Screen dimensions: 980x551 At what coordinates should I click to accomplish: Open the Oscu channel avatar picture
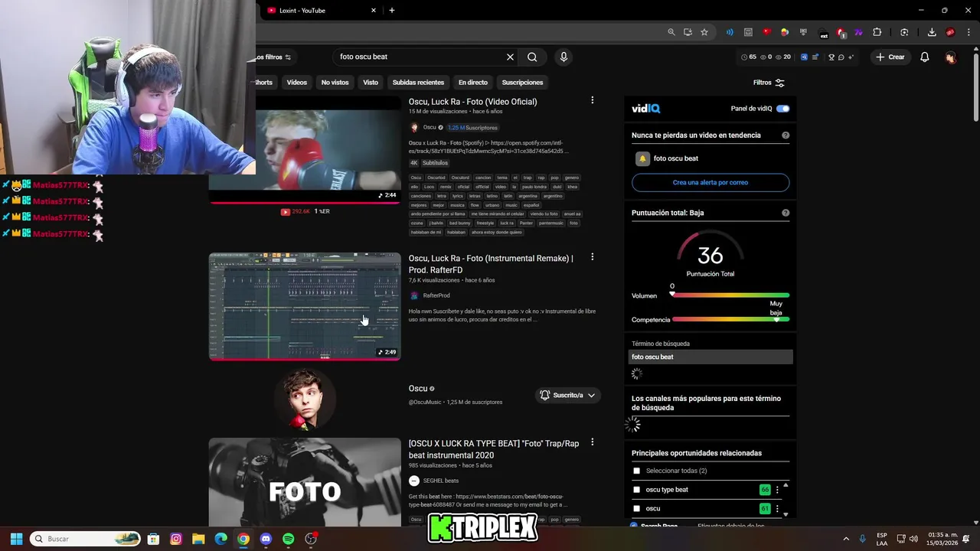(x=305, y=399)
